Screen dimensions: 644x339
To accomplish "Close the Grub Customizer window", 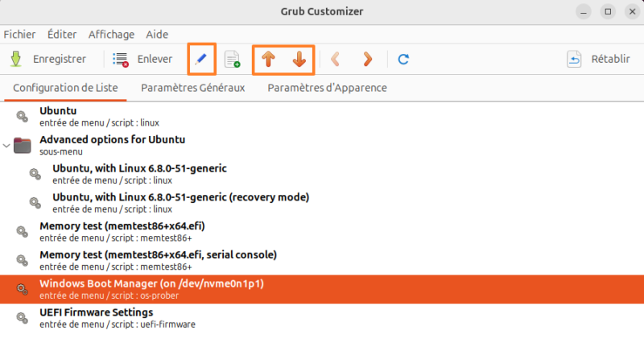I will [x=633, y=11].
